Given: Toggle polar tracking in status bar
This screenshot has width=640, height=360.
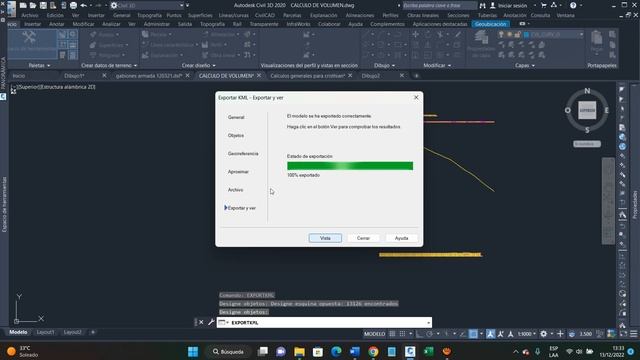Looking at the screenshot, I should (x=429, y=334).
